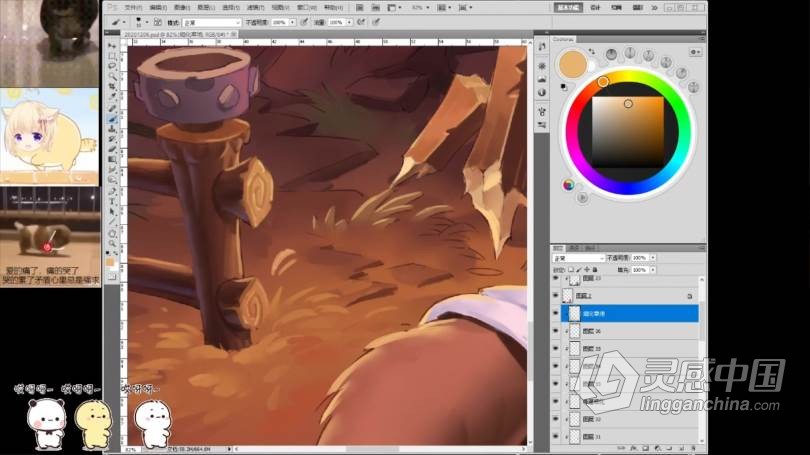This screenshot has height=455, width=810.
Task: Open Arrange Documents dropdown
Action: pos(444,8)
